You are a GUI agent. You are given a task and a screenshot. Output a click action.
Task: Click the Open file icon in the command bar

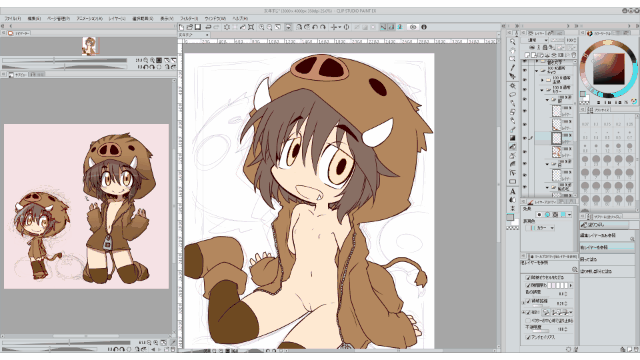coord(190,27)
